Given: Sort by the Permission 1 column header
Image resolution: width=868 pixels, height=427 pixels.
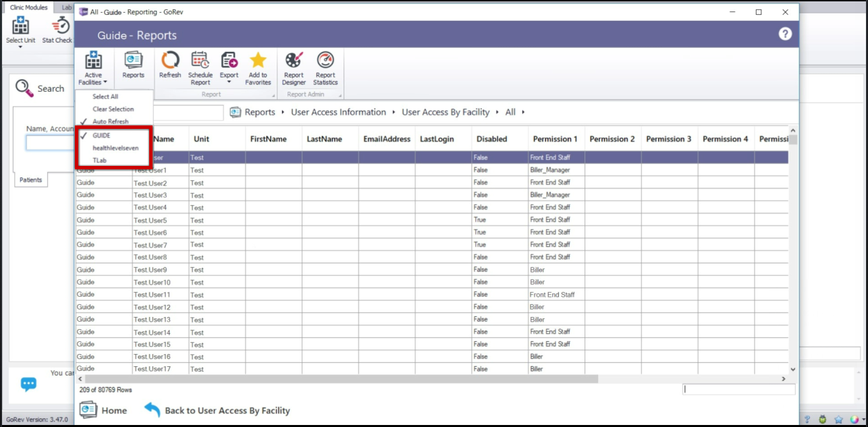Looking at the screenshot, I should 556,139.
